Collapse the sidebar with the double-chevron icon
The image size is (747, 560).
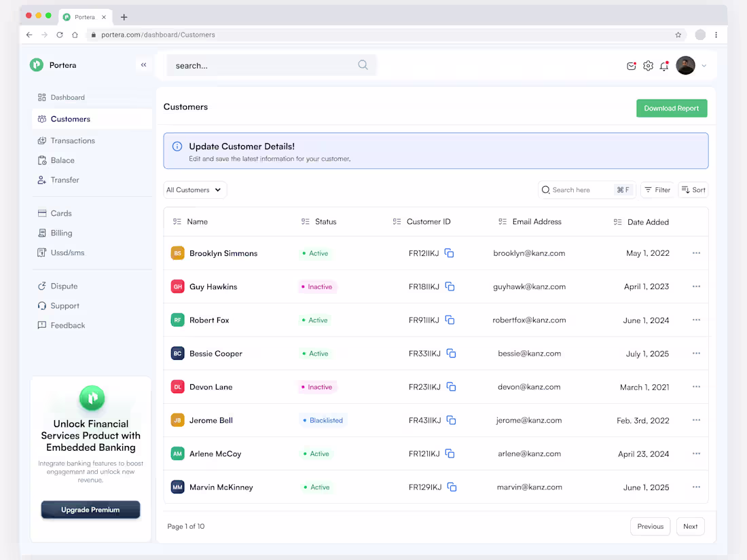(143, 64)
